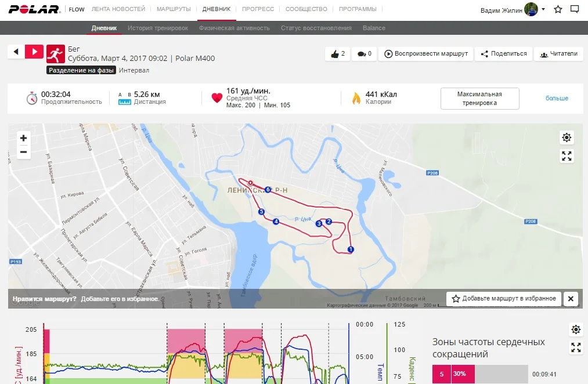Image resolution: width=588 pixels, height=384 pixels.
Task: Click the stopwatch duration icon
Action: [x=32, y=98]
